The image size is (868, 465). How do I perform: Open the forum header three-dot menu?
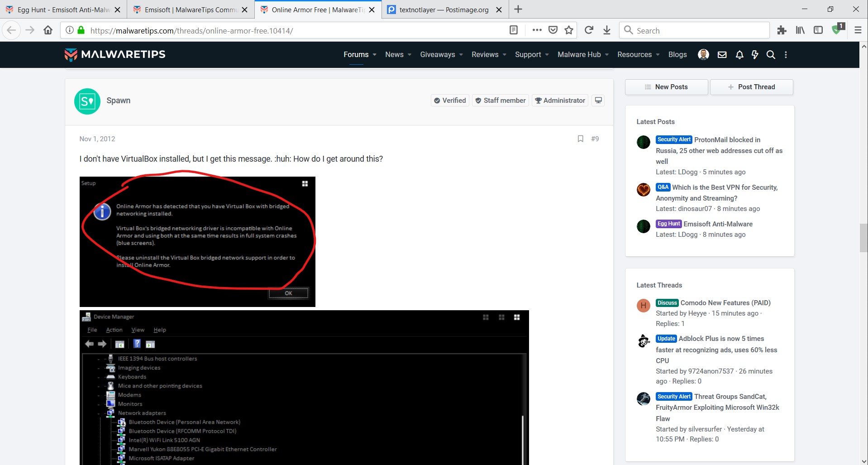(786, 55)
